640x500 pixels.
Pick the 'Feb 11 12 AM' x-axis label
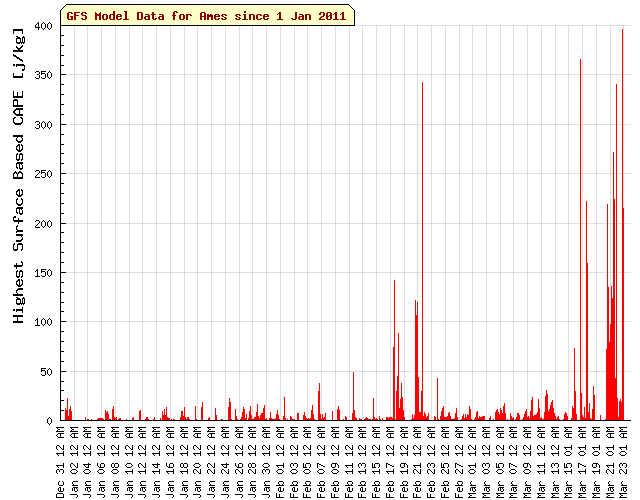[x=349, y=462]
